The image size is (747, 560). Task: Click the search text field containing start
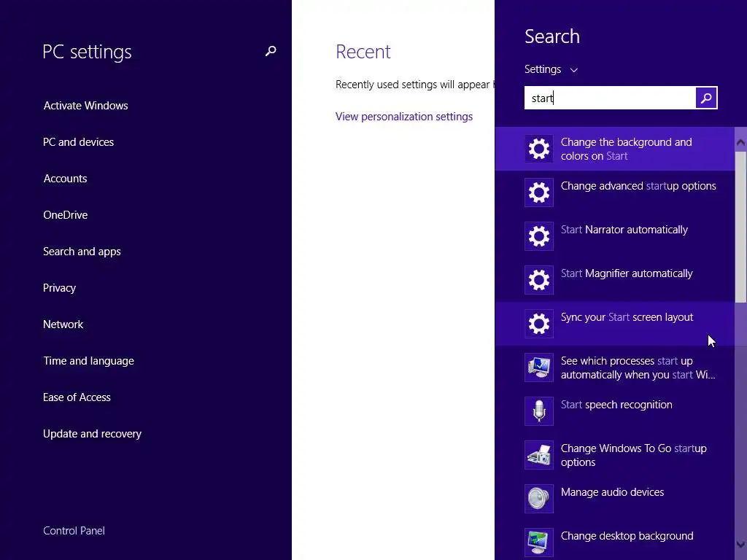click(x=610, y=98)
